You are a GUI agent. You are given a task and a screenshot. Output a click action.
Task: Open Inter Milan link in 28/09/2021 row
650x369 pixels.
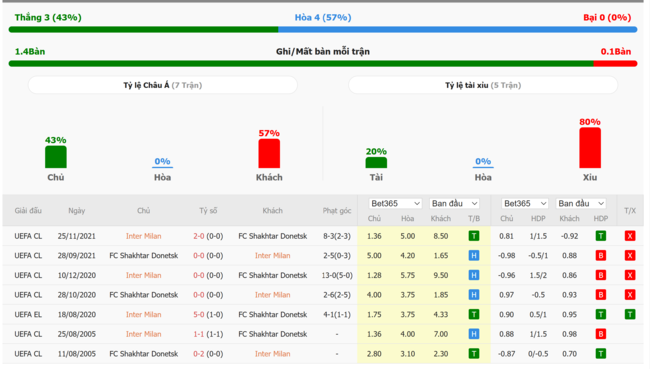point(272,256)
